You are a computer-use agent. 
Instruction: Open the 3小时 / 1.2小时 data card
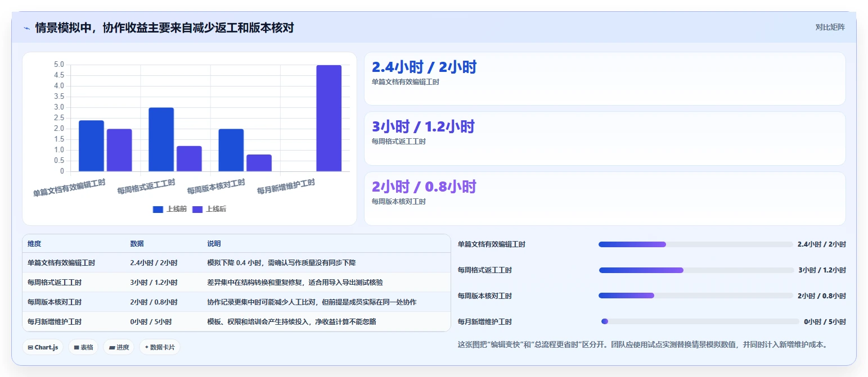coord(605,138)
